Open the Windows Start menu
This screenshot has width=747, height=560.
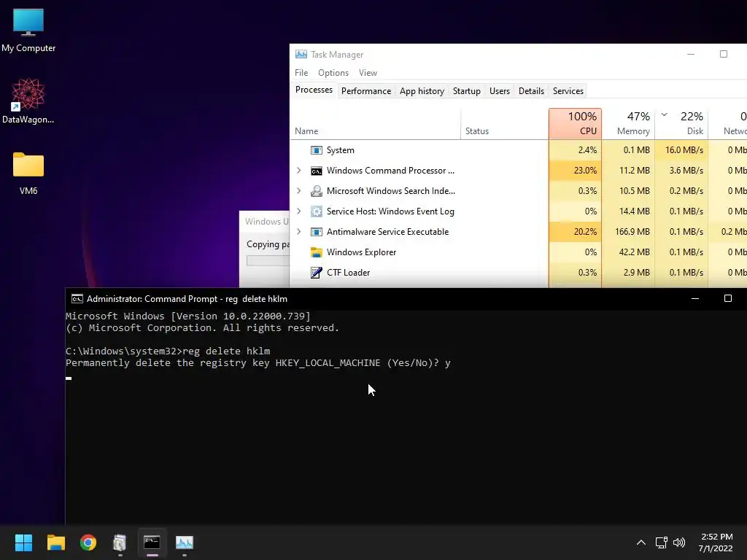pos(23,542)
